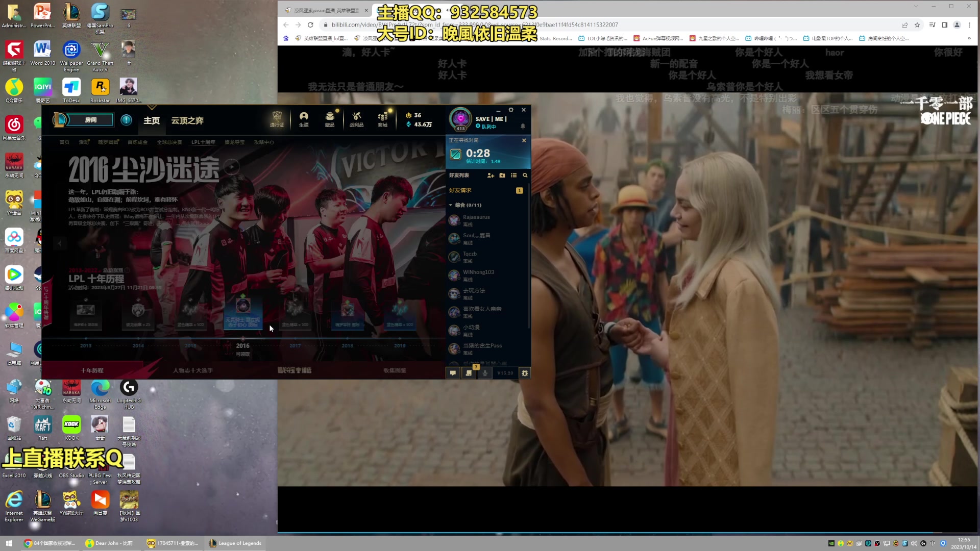Cancel matchmaking queue with X button
Image resolution: width=980 pixels, height=551 pixels.
pos(524,140)
